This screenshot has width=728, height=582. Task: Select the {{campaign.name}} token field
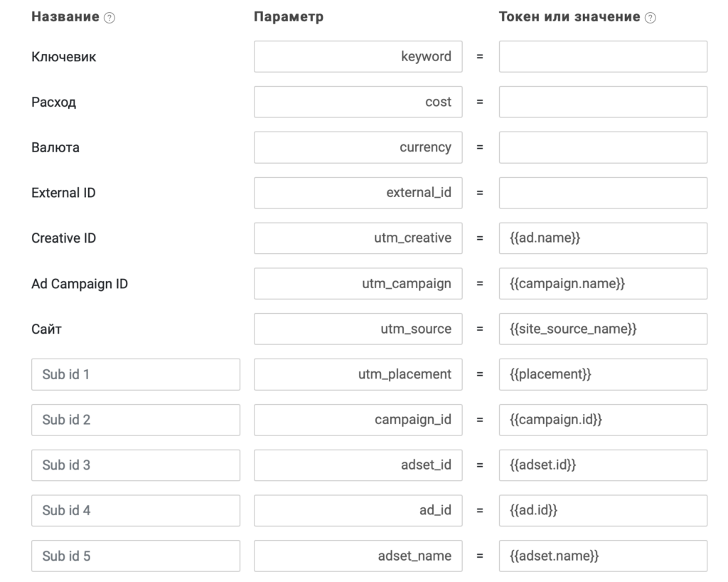(x=603, y=283)
